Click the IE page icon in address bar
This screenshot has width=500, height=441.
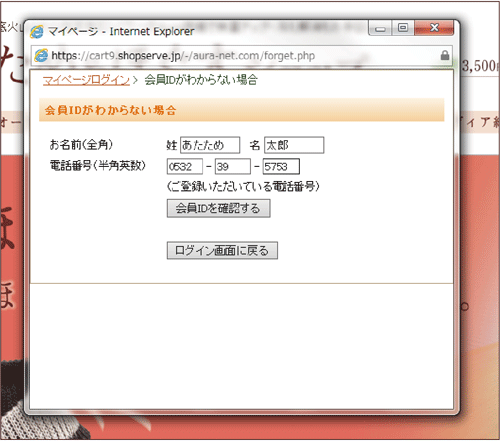coord(41,55)
